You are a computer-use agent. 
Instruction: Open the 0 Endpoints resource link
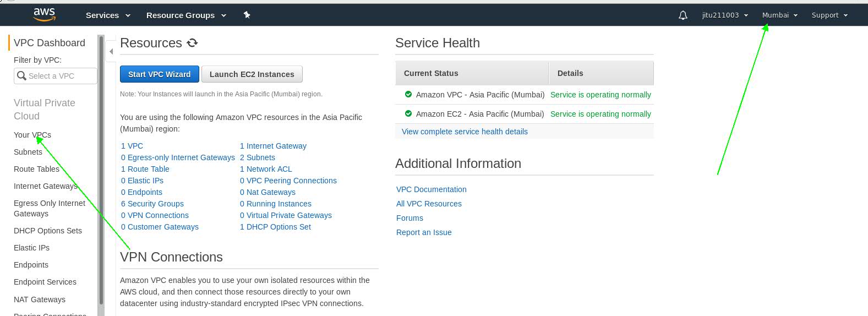(x=141, y=192)
